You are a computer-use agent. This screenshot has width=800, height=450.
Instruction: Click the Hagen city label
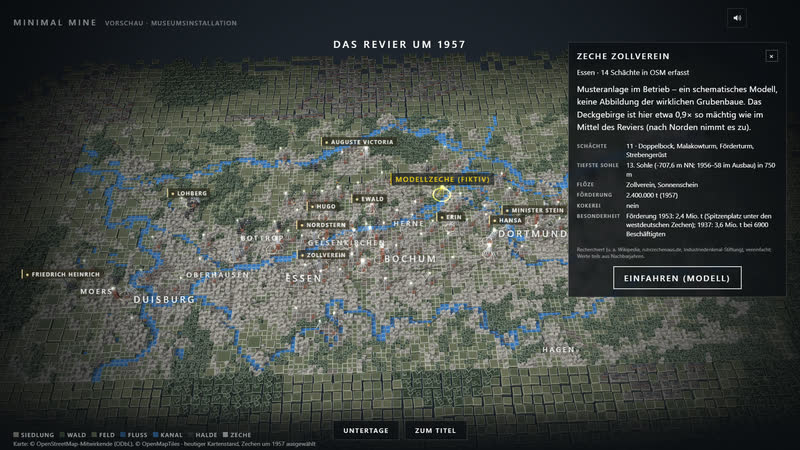558,349
